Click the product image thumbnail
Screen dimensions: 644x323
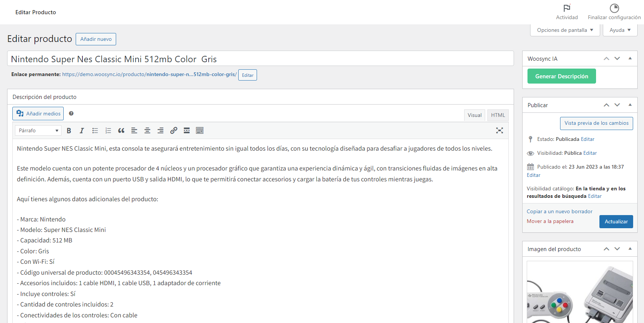point(580,292)
